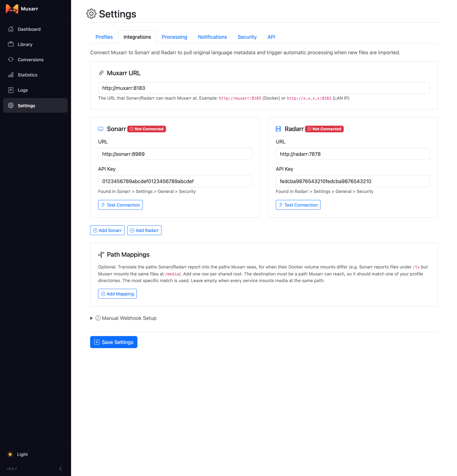The height and width of the screenshot is (476, 457).
Task: Test the Sonarr connection
Action: 120,205
